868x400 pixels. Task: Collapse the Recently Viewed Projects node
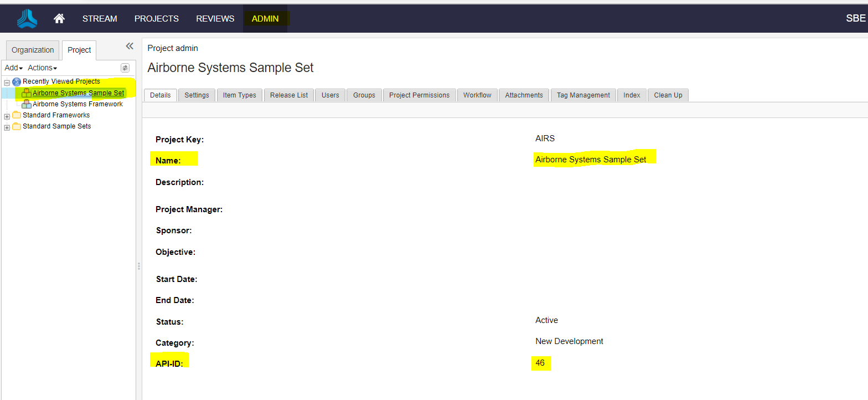tap(7, 82)
